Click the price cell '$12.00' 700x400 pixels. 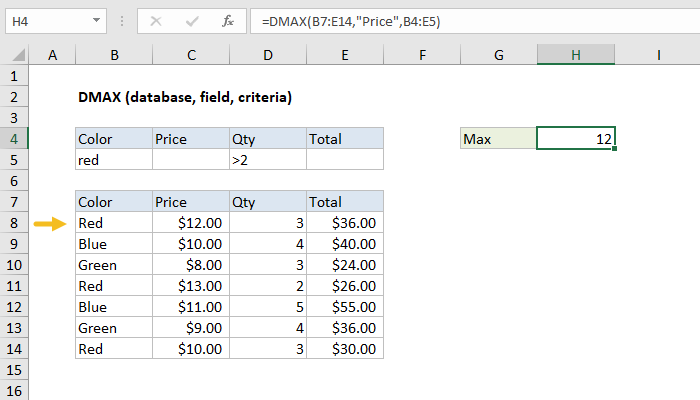click(191, 223)
